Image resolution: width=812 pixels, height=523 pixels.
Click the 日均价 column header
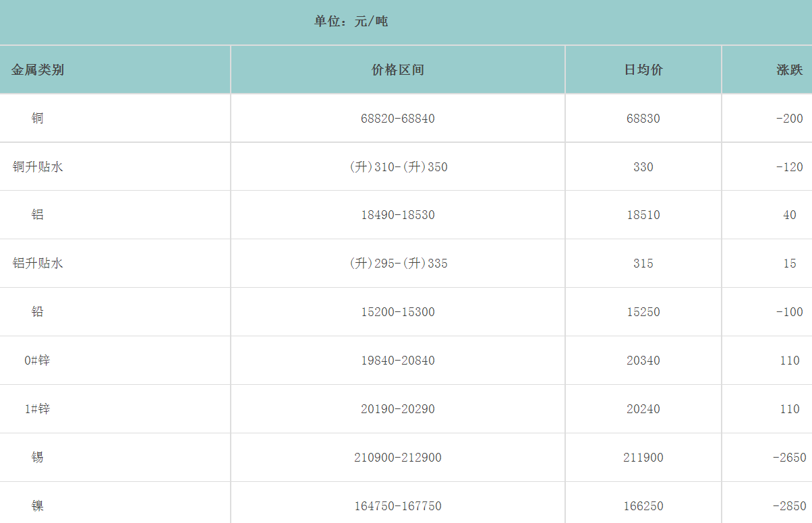point(643,70)
